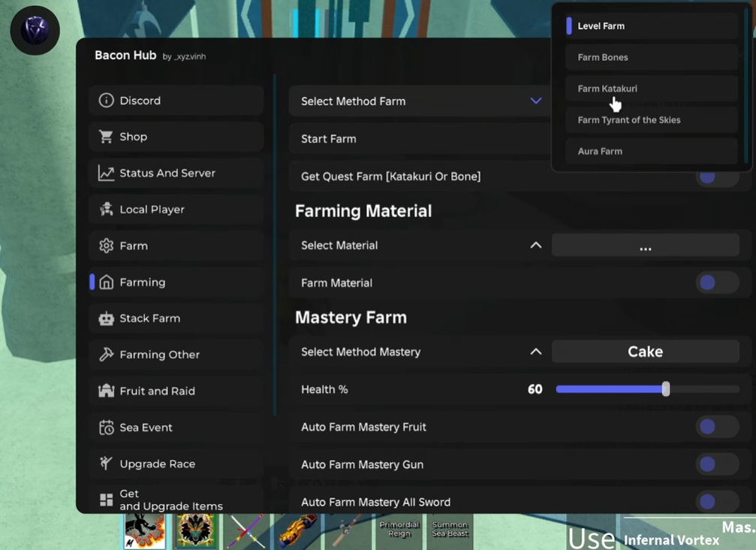Open the Shop cart icon

[x=107, y=137]
